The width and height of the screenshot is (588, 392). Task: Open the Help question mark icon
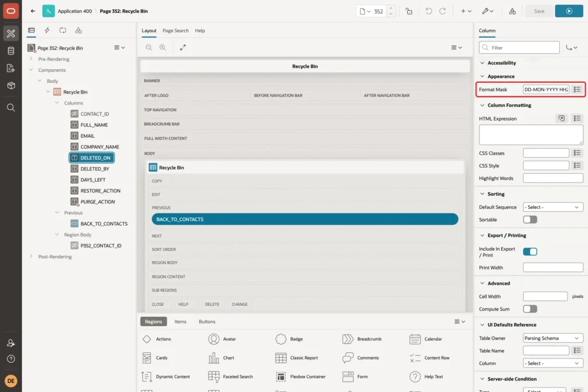pos(11,359)
